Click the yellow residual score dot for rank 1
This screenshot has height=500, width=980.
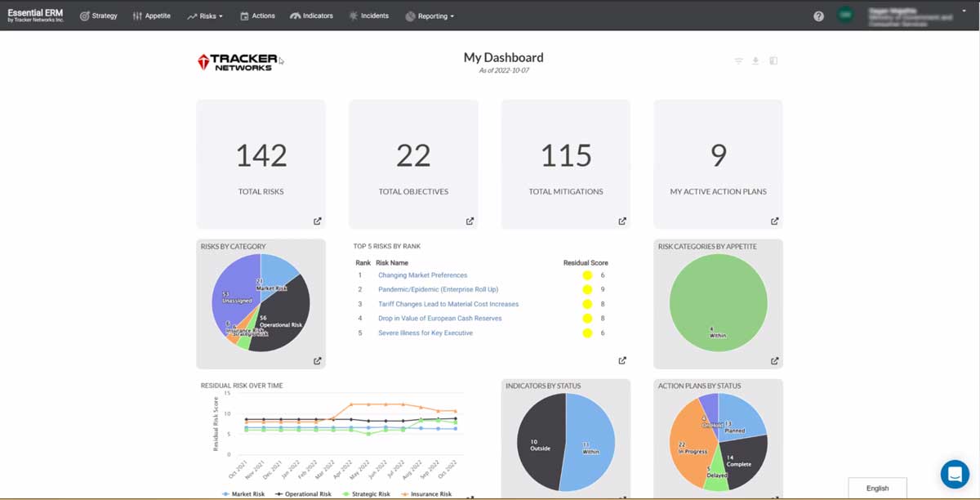point(586,276)
